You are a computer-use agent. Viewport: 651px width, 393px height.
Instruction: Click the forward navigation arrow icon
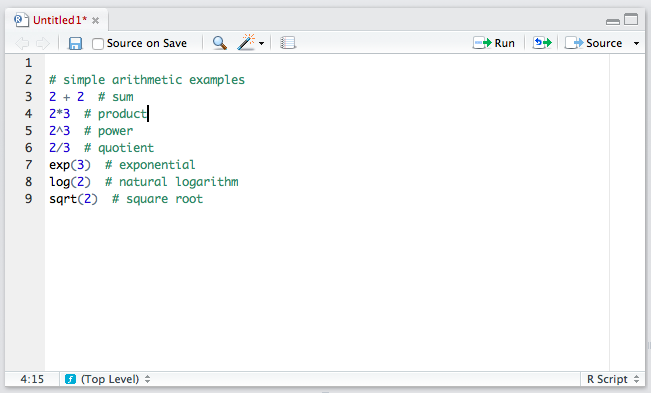coord(43,43)
